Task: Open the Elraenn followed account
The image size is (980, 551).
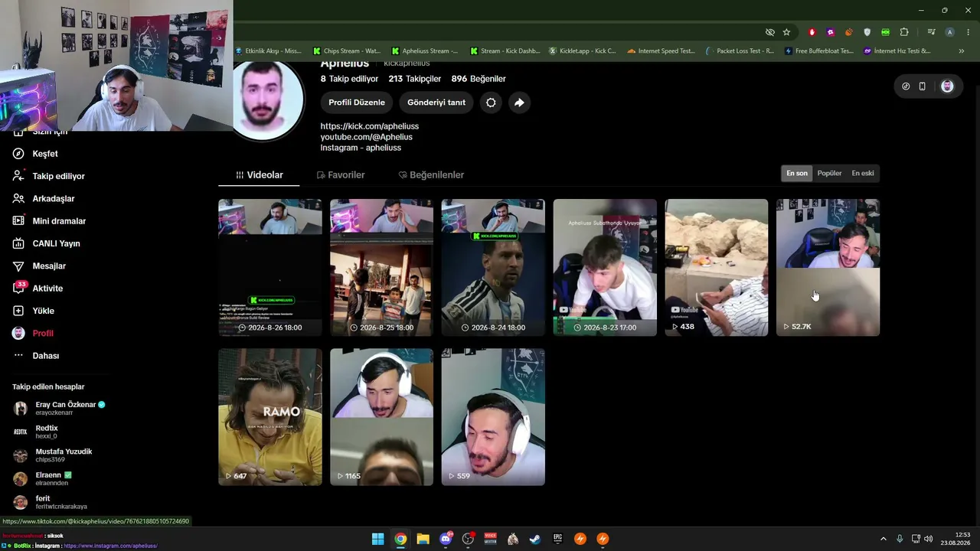Action: click(42, 478)
